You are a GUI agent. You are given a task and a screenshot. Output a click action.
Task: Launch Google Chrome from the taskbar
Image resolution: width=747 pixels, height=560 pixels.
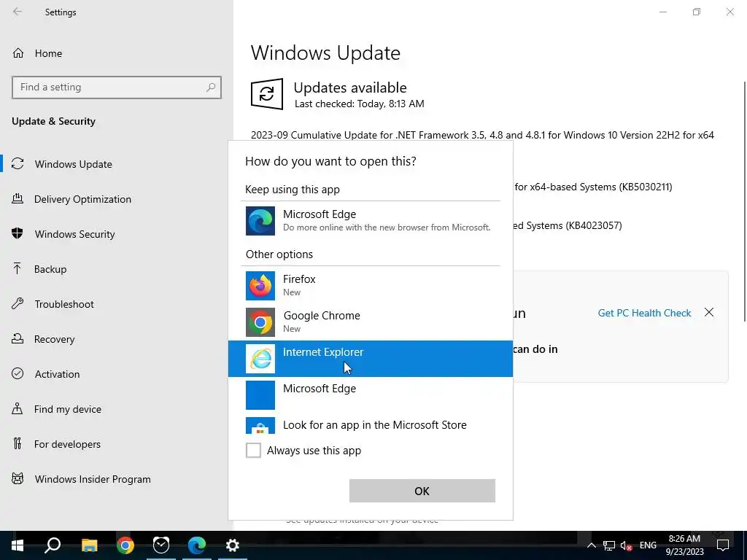(x=125, y=545)
